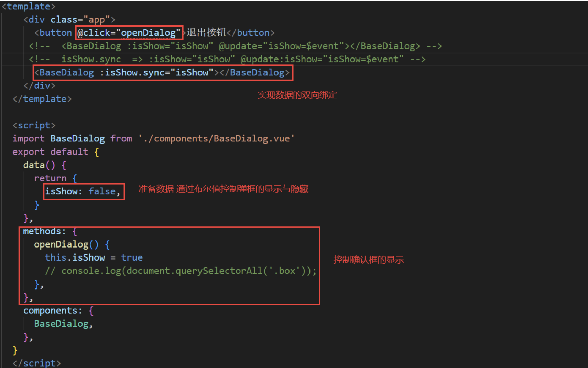Click the commented console.log querySelectorAll line

[x=181, y=271]
